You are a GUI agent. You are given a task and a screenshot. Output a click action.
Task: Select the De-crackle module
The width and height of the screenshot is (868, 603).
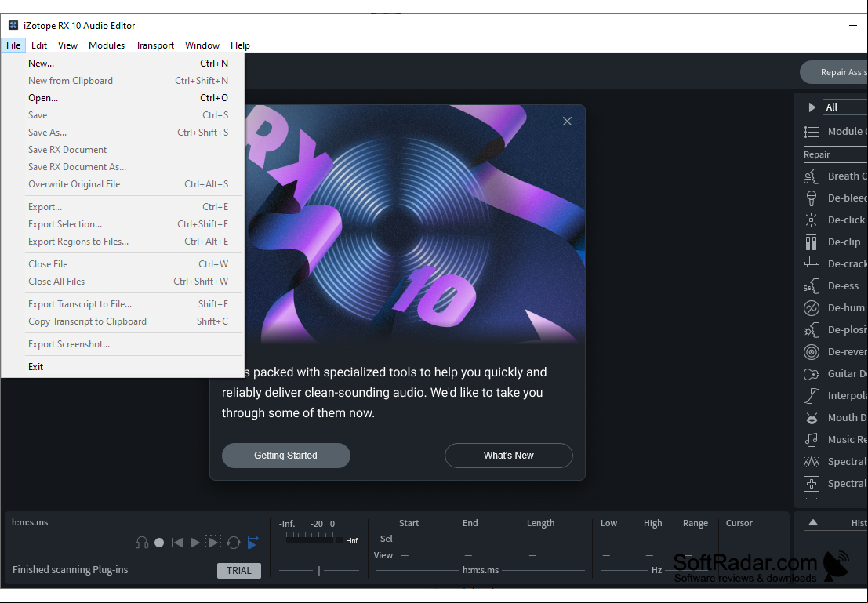pos(835,264)
